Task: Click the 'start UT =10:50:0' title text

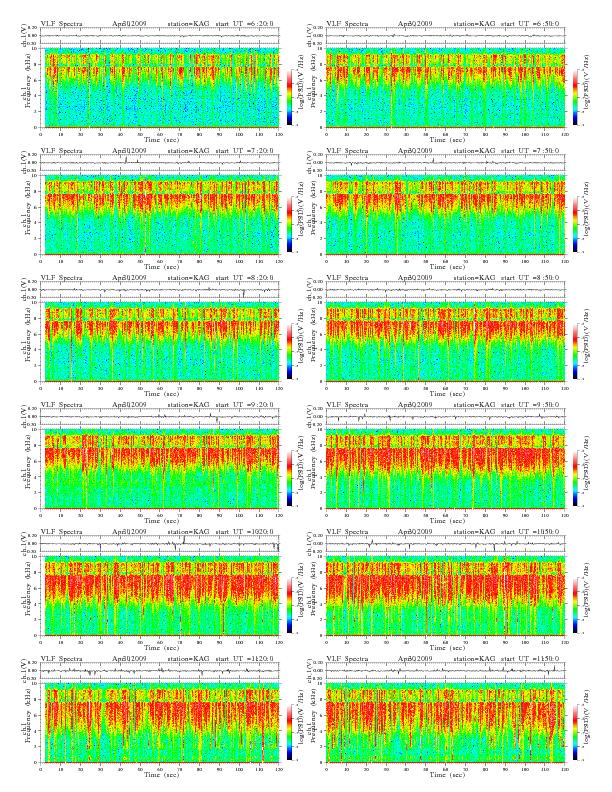Action: click(530, 532)
